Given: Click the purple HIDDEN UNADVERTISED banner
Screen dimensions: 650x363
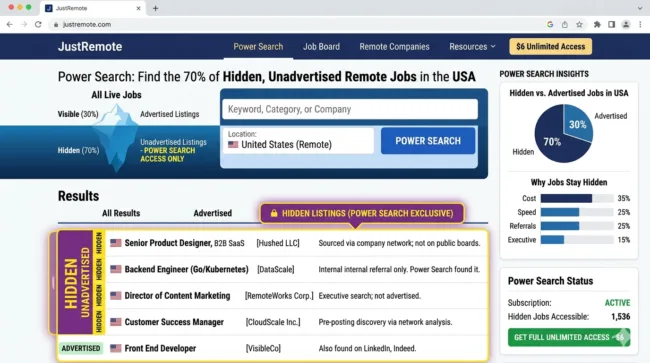Looking at the screenshot, I should coord(75,283).
